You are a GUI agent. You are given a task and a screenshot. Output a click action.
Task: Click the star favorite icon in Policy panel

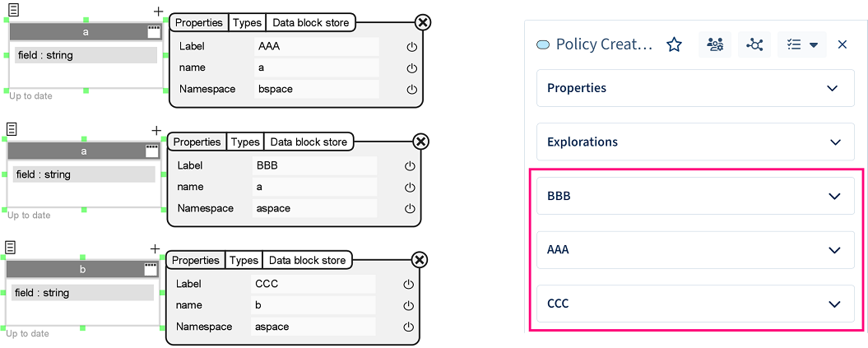(674, 44)
